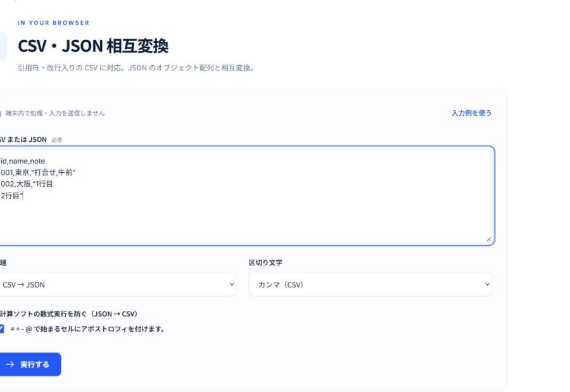Click the heading CSV・JSON 相互変換
Screen dimensions: 570x392
93,46
